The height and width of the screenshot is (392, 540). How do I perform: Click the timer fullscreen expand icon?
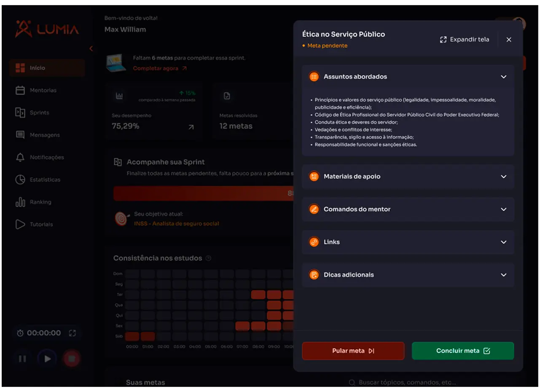tap(73, 333)
